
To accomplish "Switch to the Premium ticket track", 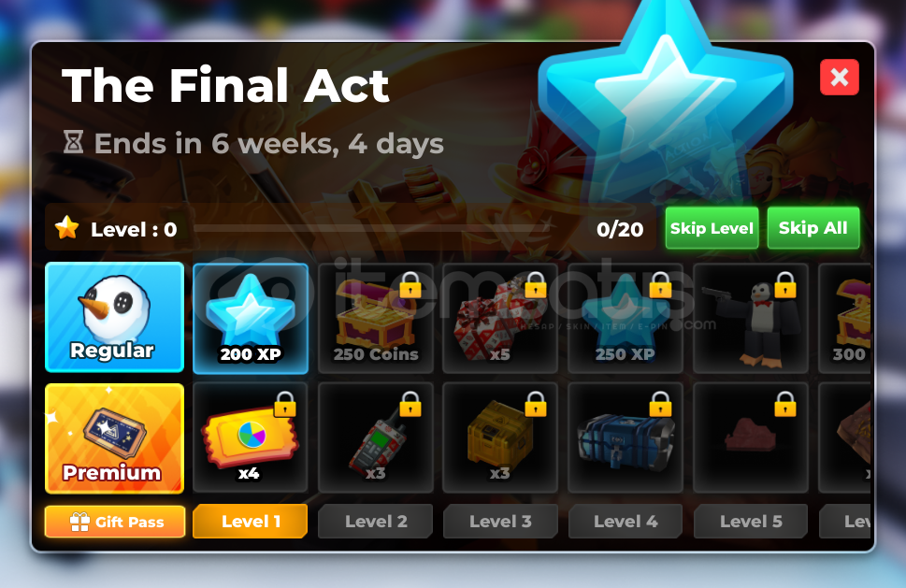I will click(114, 438).
